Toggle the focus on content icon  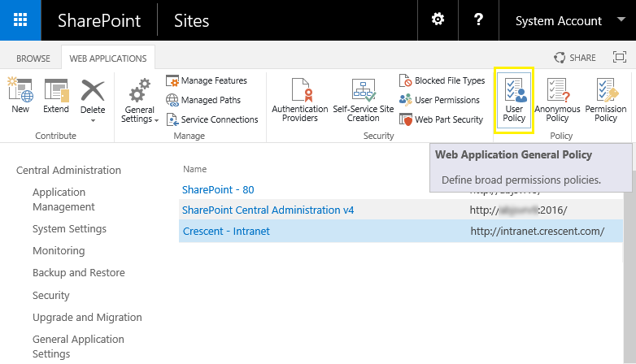(620, 57)
